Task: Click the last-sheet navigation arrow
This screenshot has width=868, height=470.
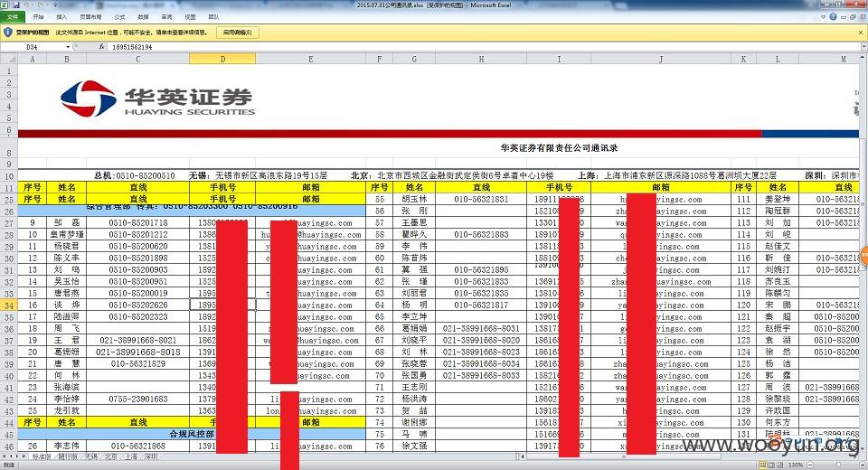Action: point(24,456)
